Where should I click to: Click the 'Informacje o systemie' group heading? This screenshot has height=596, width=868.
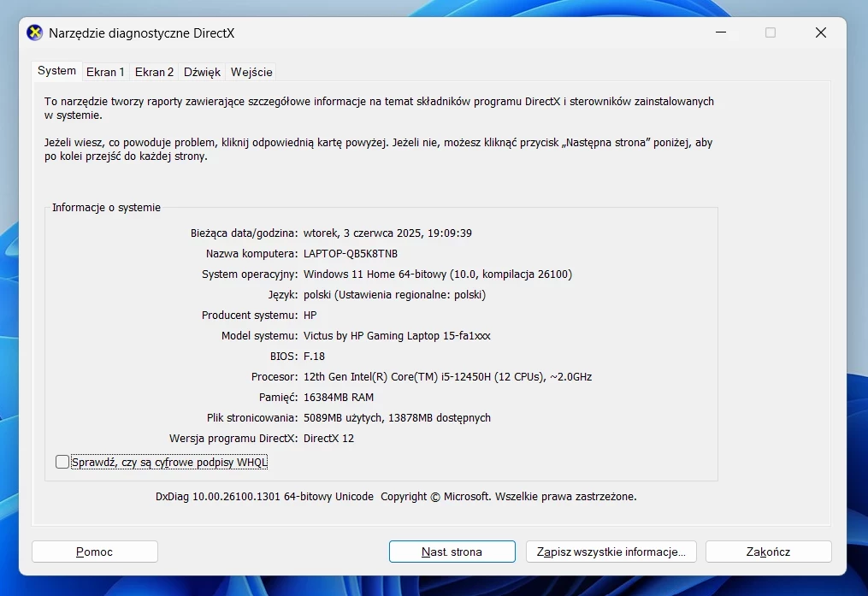pyautogui.click(x=106, y=208)
